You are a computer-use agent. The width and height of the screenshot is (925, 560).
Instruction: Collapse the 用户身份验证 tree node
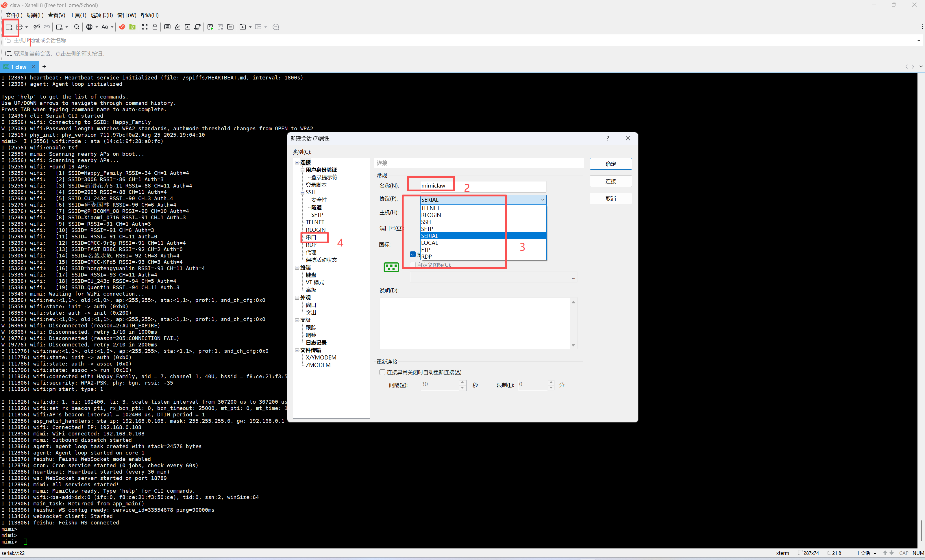(303, 170)
